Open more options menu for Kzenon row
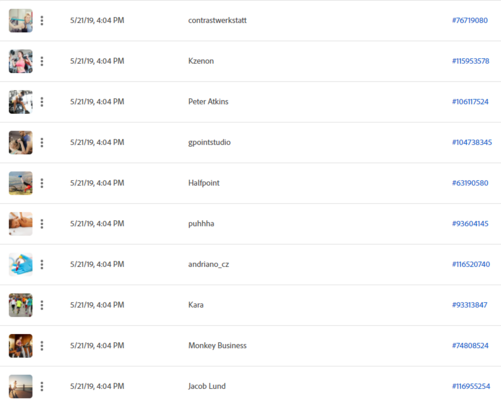Screen dimensions: 501x403 coord(42,61)
